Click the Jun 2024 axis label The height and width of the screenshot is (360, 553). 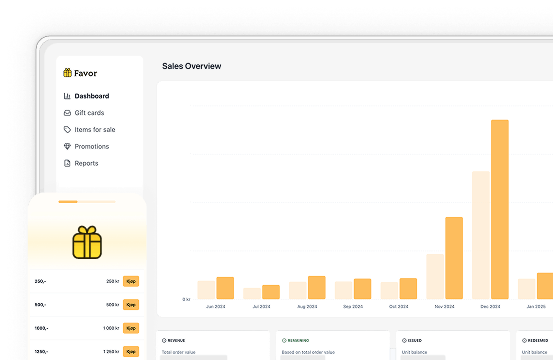tap(215, 306)
